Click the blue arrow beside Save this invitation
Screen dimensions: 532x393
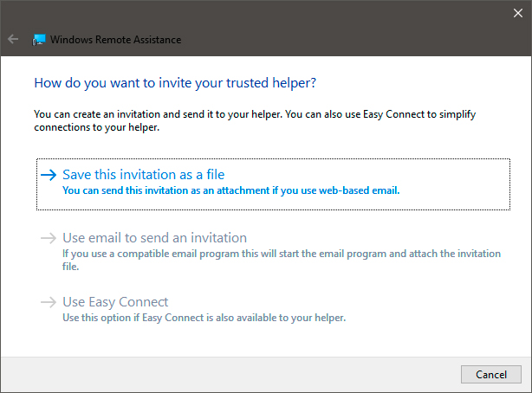[x=49, y=175]
